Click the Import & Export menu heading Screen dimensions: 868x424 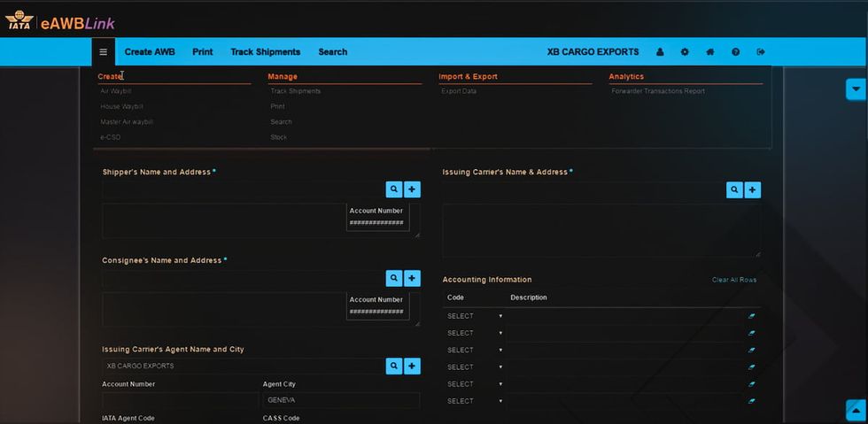point(468,77)
